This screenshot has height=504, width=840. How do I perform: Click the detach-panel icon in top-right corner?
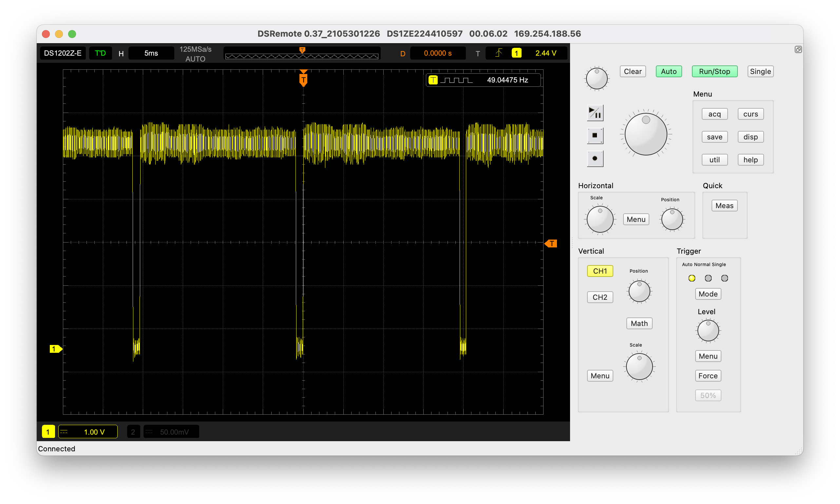798,49
